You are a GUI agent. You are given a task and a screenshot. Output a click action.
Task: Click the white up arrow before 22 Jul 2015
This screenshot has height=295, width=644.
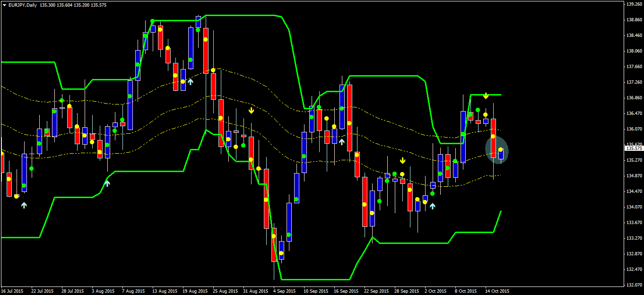[24, 205]
